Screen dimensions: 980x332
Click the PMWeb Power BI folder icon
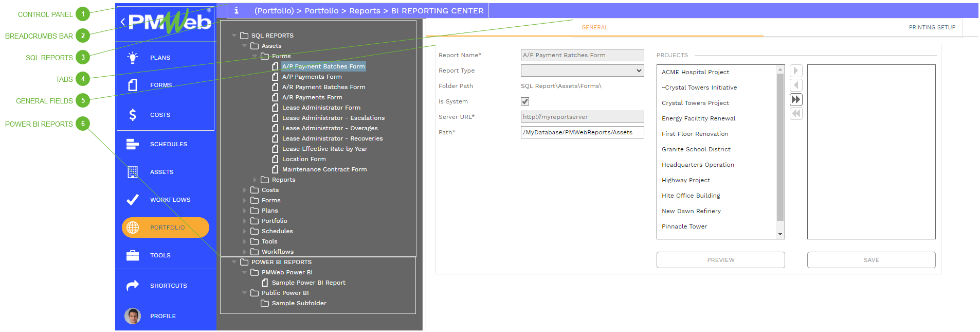(x=255, y=272)
